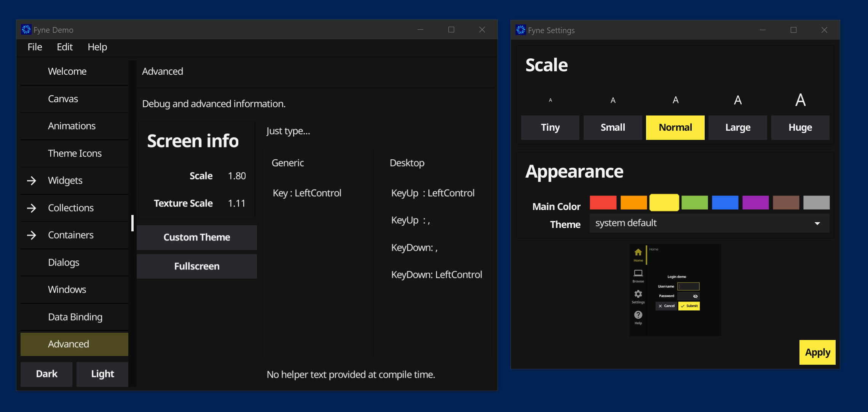
Task: Open the Custom Theme window
Action: pyautogui.click(x=196, y=237)
